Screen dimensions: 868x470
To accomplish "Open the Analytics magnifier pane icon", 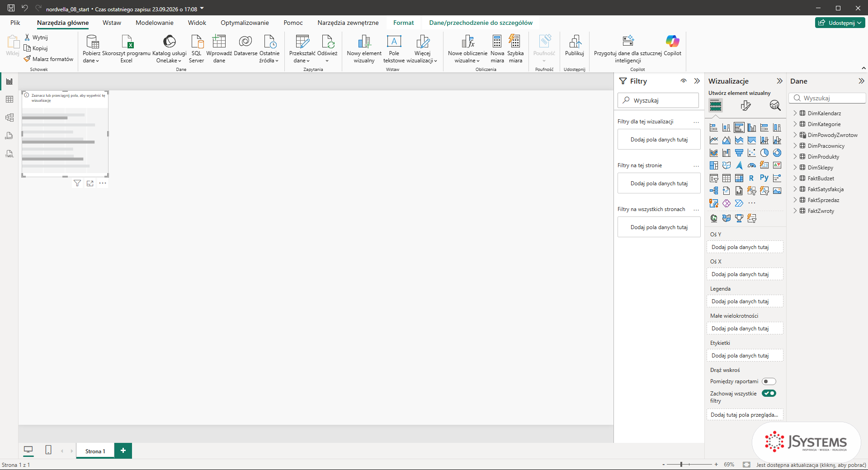I will (x=775, y=106).
